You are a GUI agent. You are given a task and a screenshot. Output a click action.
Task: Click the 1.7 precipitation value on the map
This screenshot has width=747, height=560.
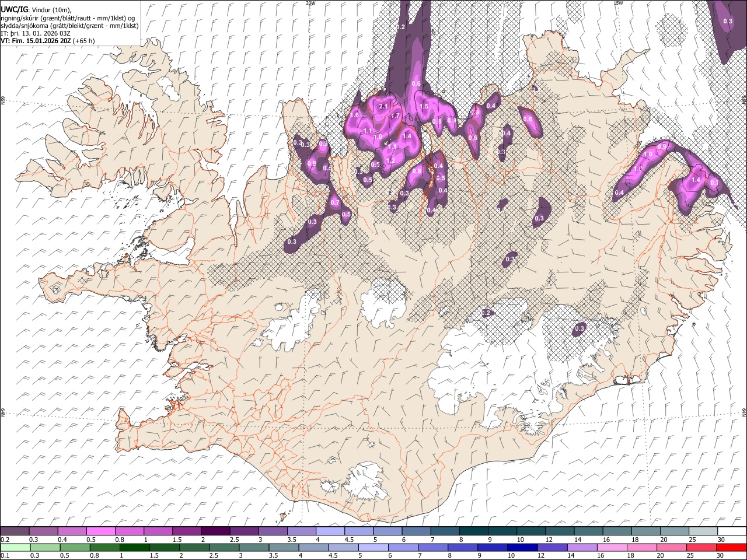(x=395, y=116)
